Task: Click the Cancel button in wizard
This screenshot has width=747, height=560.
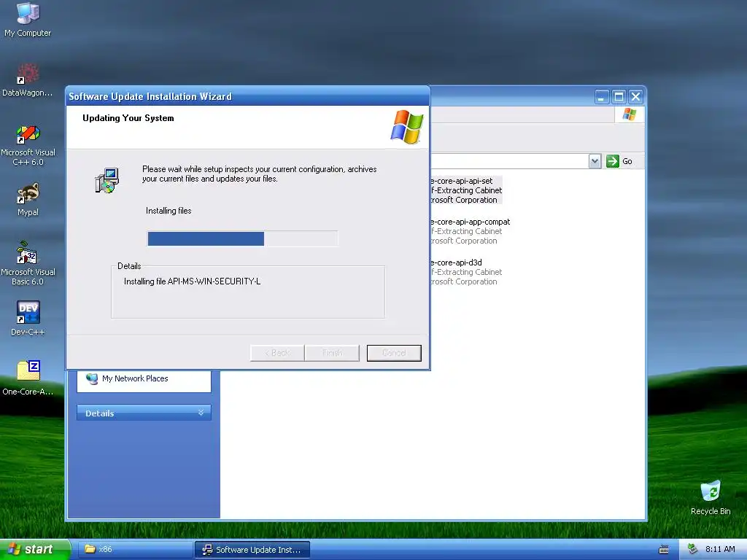Action: click(394, 353)
